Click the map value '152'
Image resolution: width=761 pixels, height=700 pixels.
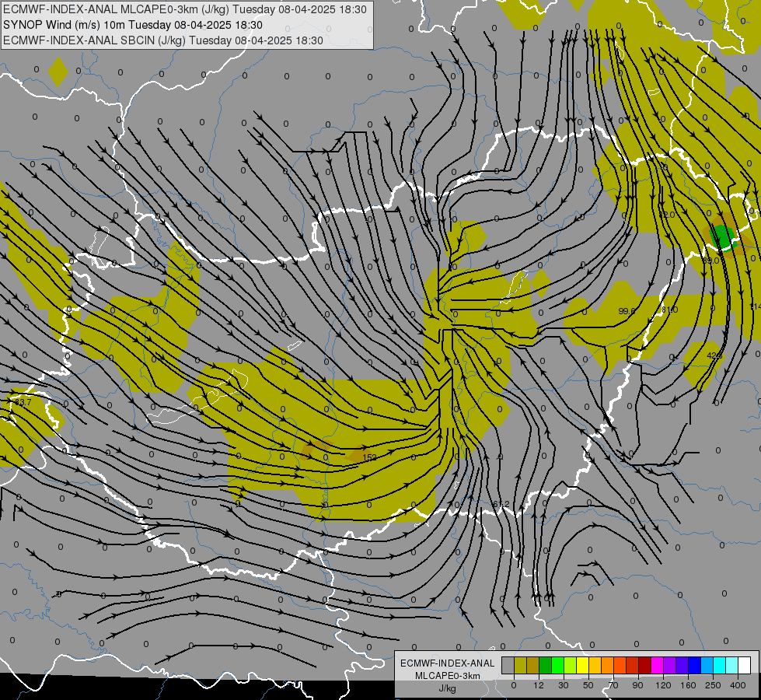[x=370, y=457]
